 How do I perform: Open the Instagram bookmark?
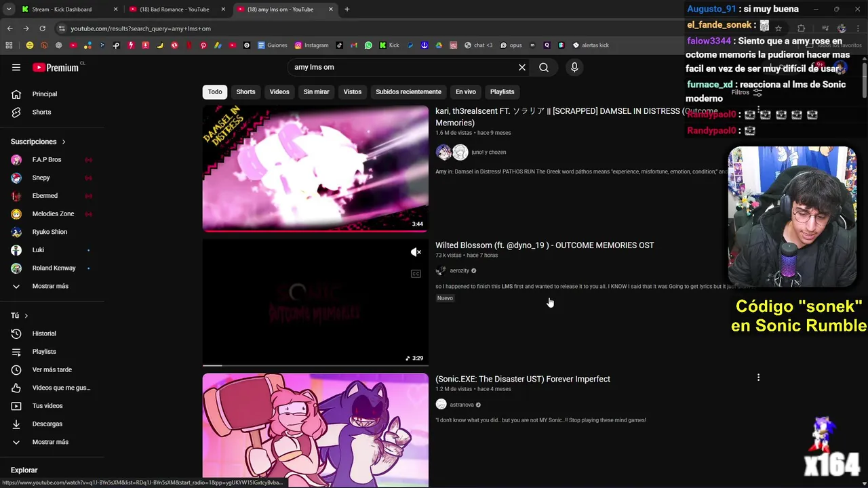(x=312, y=45)
